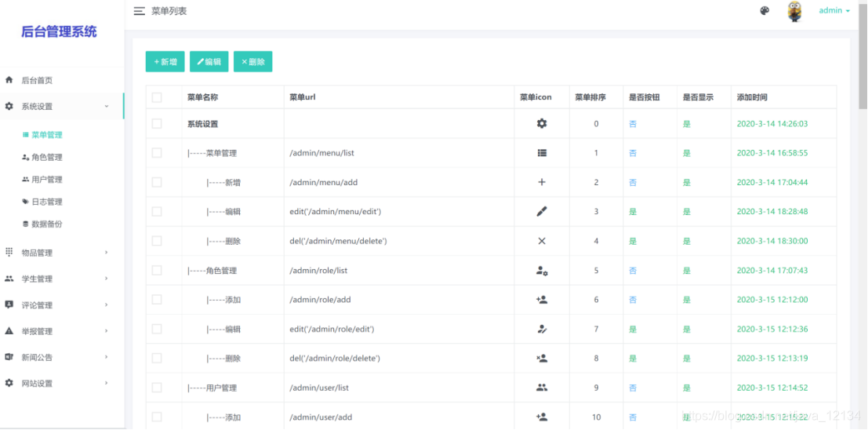Click the 编辑 edit button
The width and height of the screenshot is (868, 430).
click(x=209, y=61)
